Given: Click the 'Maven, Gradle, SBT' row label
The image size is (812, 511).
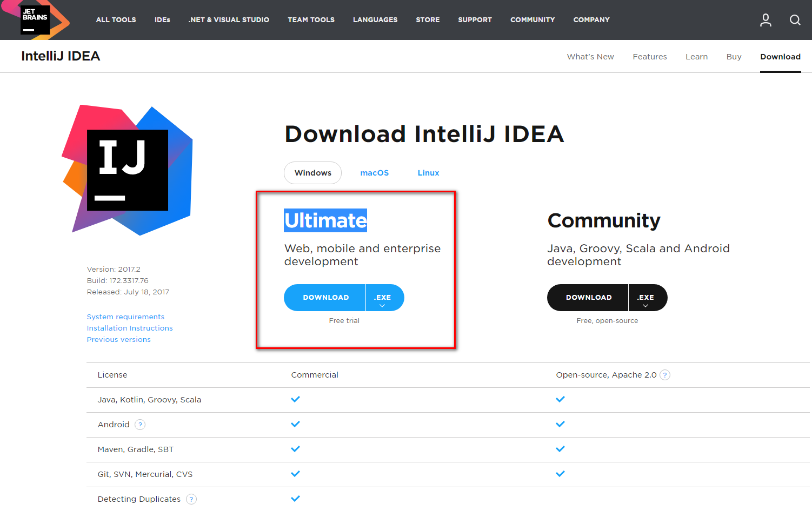Looking at the screenshot, I should [x=136, y=449].
